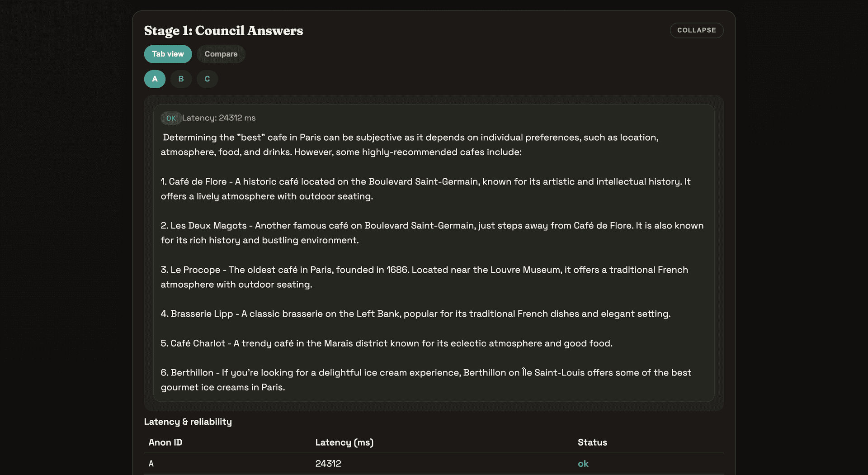Image resolution: width=868 pixels, height=475 pixels.
Task: Select answer tab A
Action: pyautogui.click(x=155, y=79)
